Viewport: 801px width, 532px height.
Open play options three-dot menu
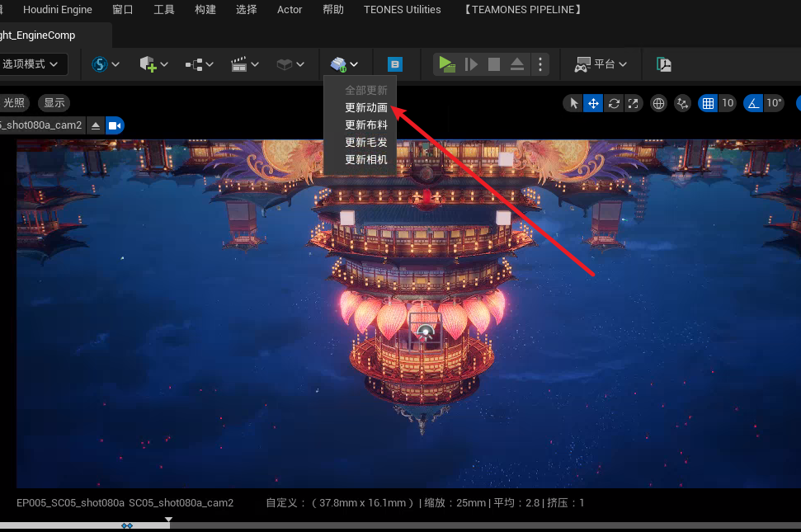[x=540, y=64]
